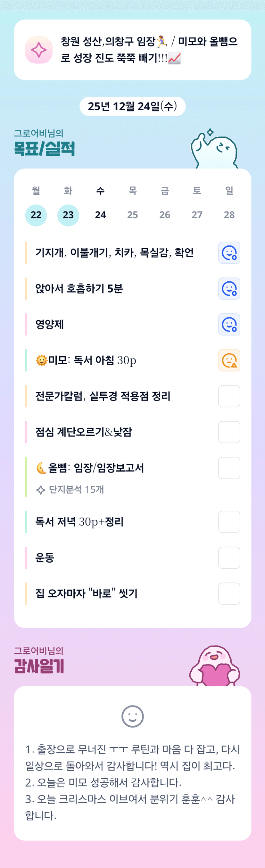Viewport: 265px width, 868px height.
Task: Open the 25년 12월 24일(수) date selector
Action: click(133, 106)
